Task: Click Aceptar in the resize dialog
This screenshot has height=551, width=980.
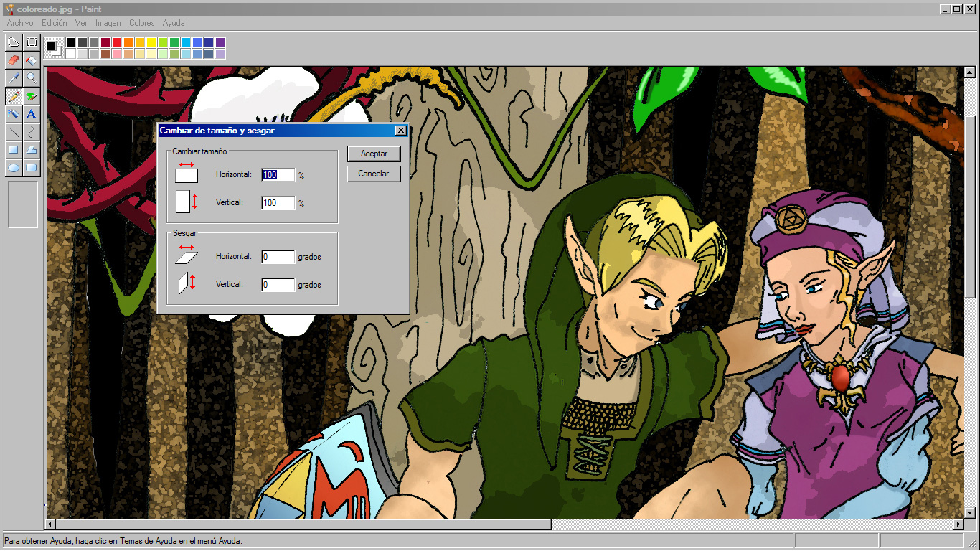Action: pyautogui.click(x=374, y=154)
